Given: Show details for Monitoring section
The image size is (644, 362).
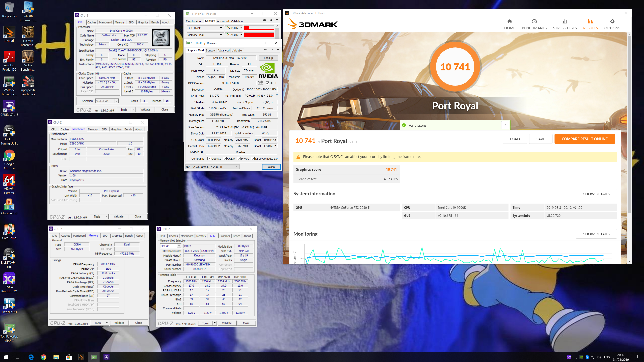Looking at the screenshot, I should point(596,234).
